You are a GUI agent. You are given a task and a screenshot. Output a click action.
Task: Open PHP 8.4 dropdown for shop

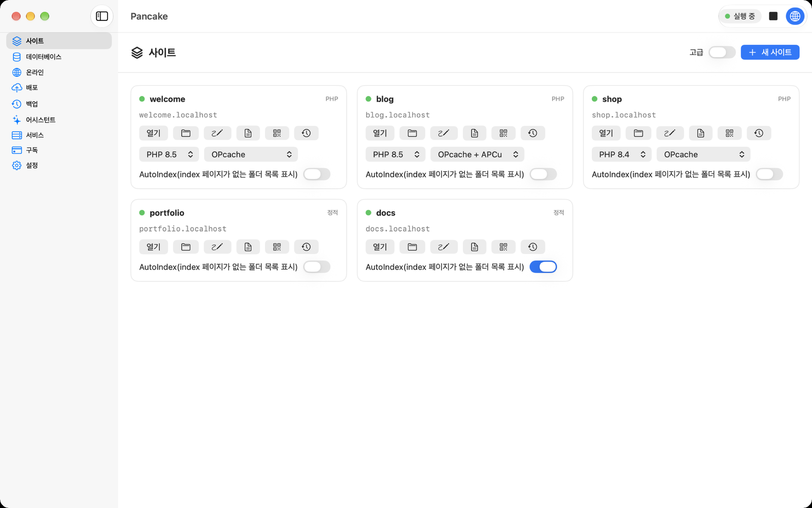621,154
